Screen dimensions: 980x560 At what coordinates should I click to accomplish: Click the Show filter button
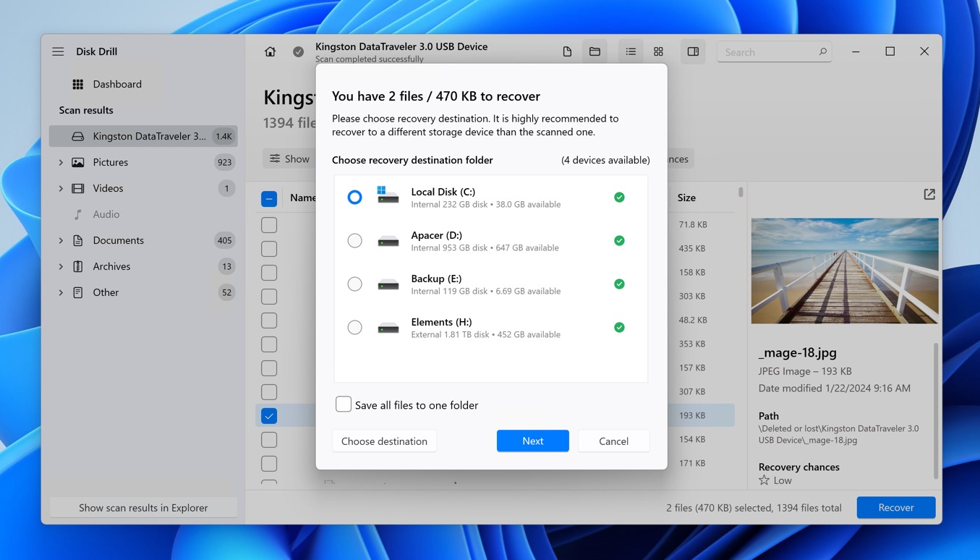[x=289, y=158]
